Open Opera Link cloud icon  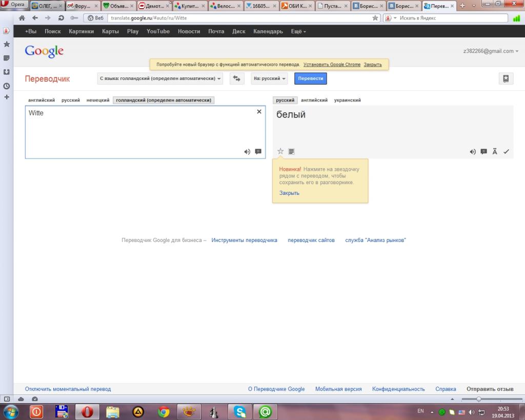[x=21, y=399]
